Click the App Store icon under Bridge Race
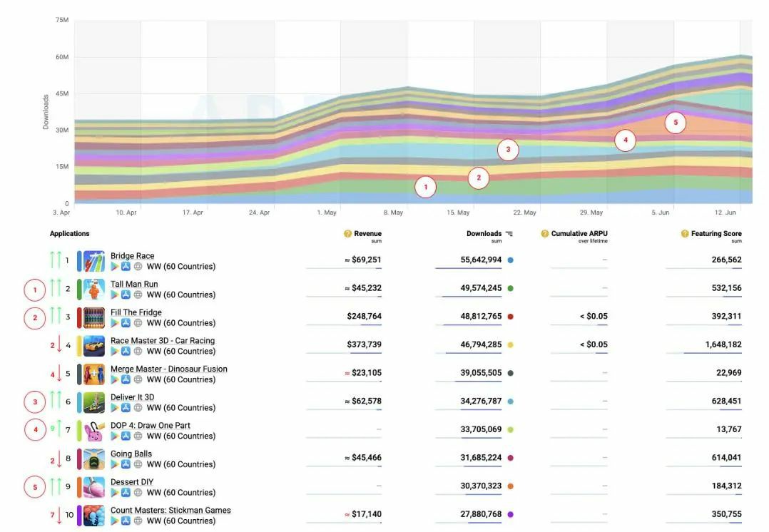769x532 pixels. pos(126,267)
